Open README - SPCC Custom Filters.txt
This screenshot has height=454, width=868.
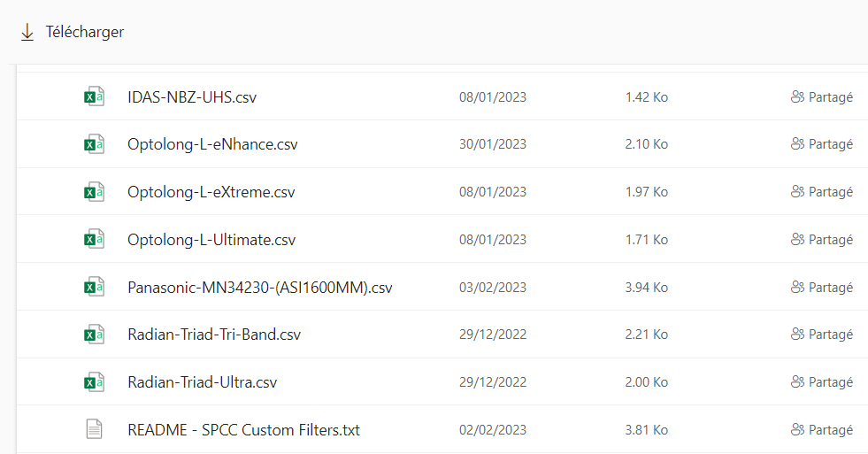coord(243,429)
